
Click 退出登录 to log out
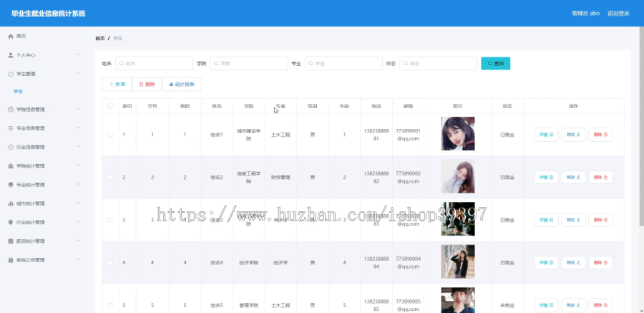[x=618, y=13]
